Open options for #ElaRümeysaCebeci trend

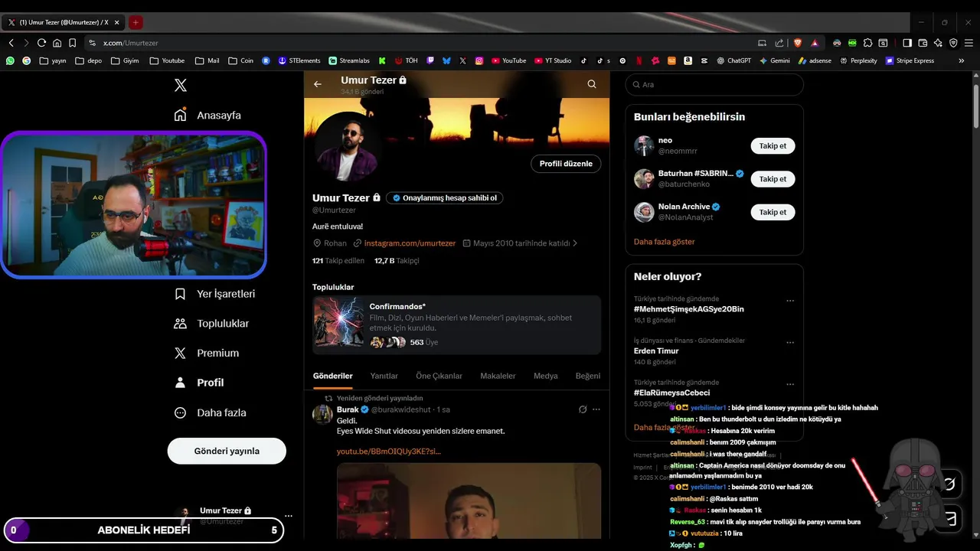tap(790, 384)
